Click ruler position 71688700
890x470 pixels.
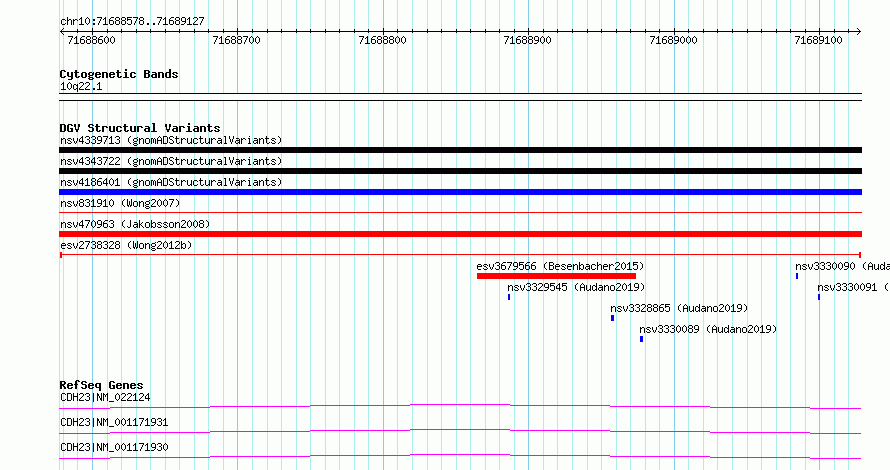tap(236, 40)
